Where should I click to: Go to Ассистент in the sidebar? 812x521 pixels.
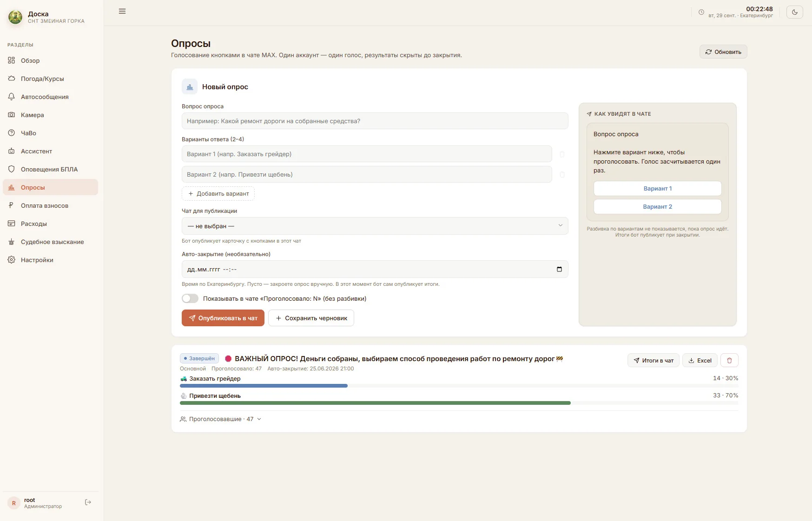click(x=50, y=151)
